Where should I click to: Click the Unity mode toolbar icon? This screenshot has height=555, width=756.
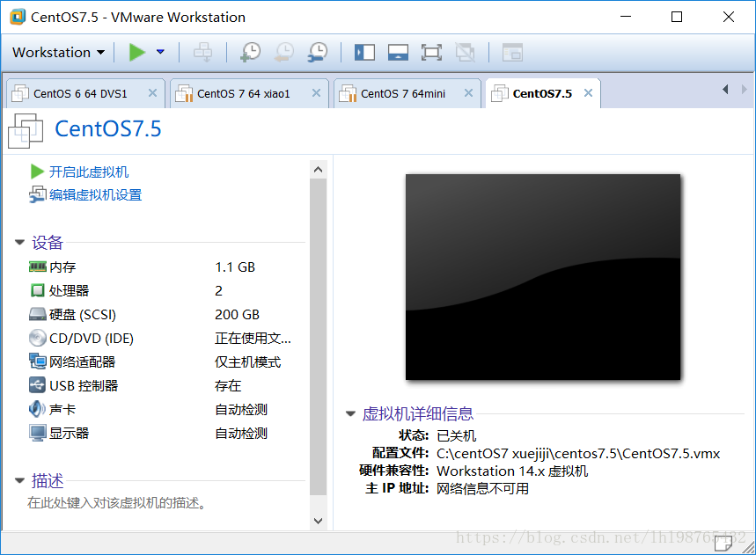tap(466, 52)
